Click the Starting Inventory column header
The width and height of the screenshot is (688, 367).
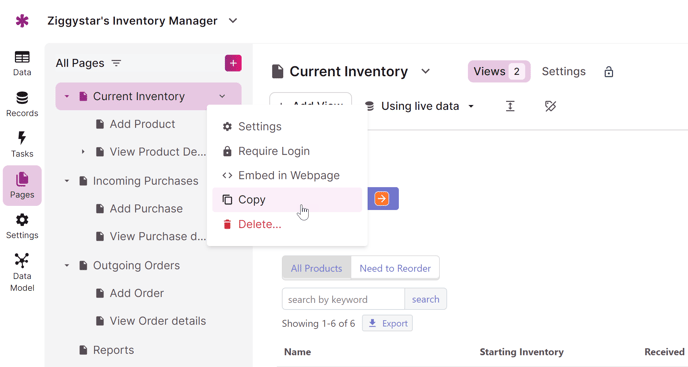pos(521,352)
